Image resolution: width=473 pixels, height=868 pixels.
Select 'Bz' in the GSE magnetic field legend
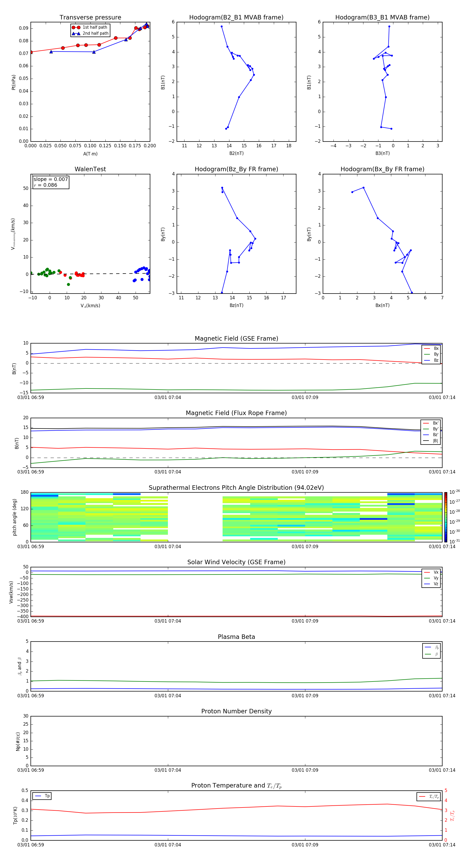431,361
